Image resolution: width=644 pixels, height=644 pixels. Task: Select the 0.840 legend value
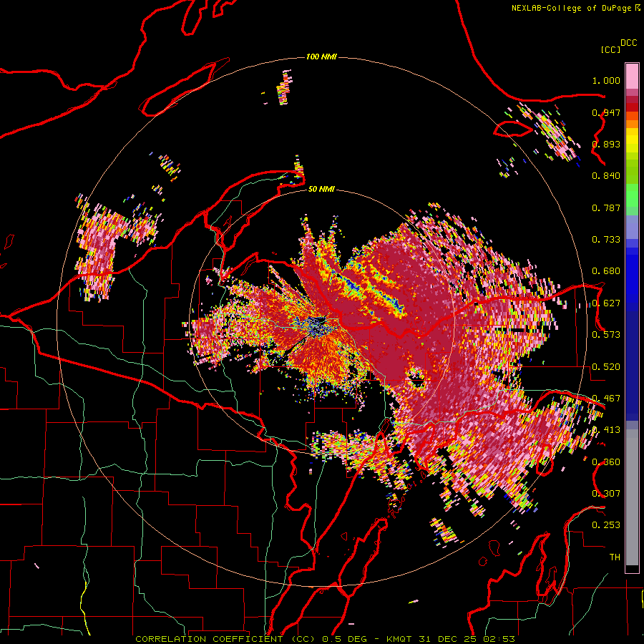click(606, 176)
